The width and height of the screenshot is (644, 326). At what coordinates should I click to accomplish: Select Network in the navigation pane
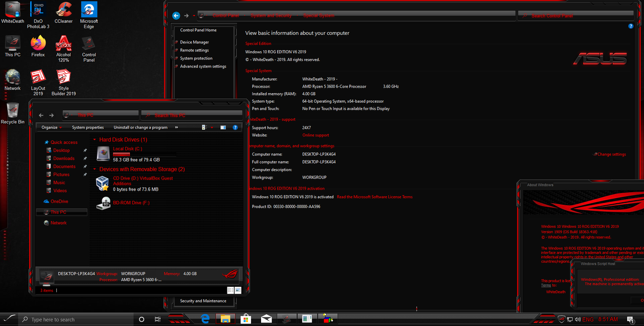(x=58, y=223)
